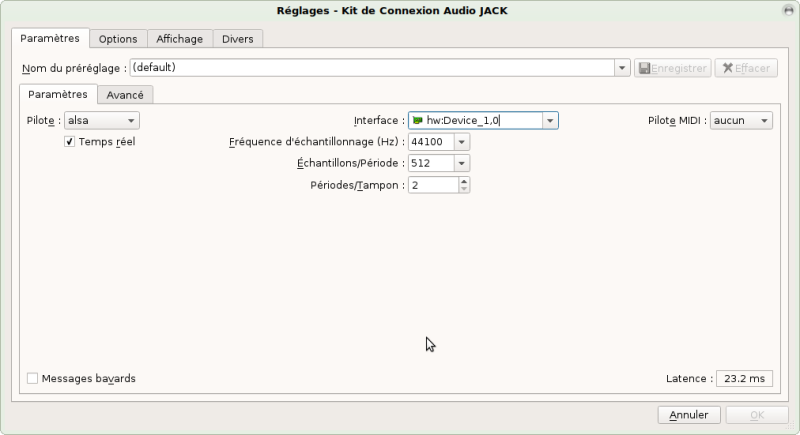Click the Effacer delete button

(x=746, y=68)
